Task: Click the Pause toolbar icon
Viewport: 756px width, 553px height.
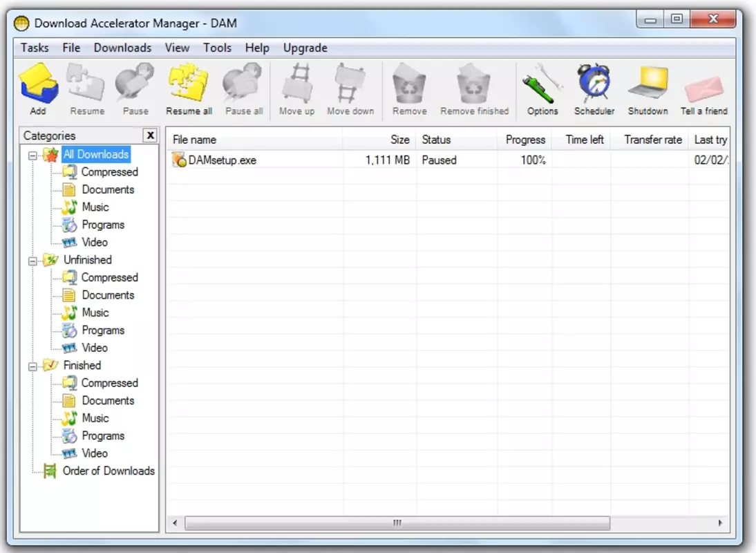Action: [135, 83]
